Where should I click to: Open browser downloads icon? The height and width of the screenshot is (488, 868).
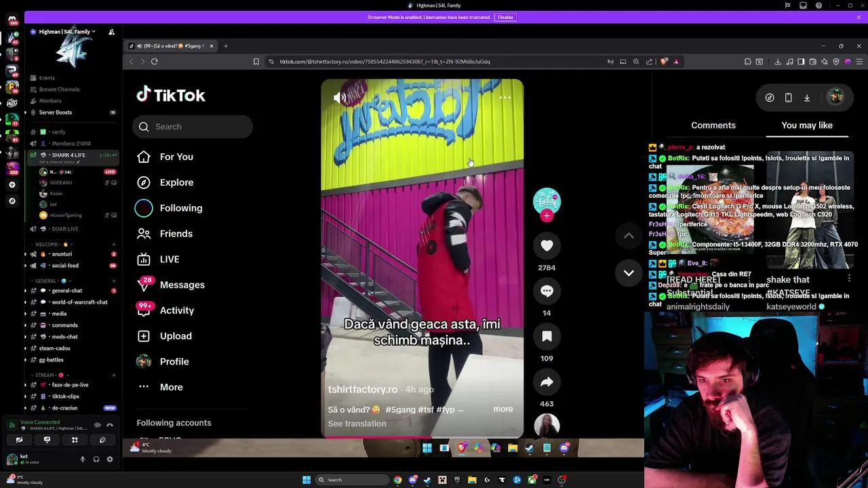point(778,62)
